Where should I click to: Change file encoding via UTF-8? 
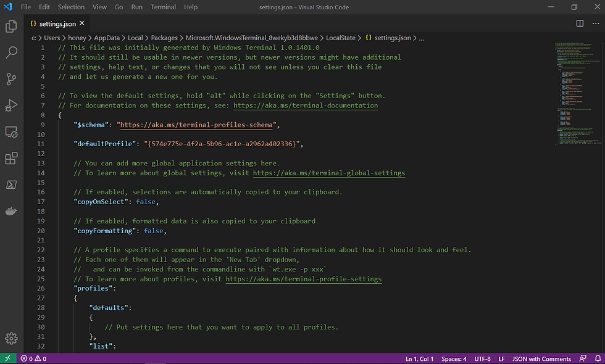(482, 358)
